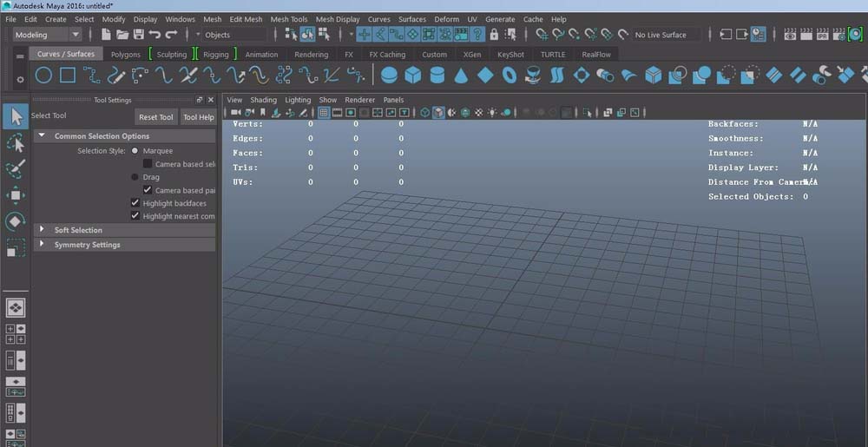Select the Rotate tool in the toolbox
The width and height of the screenshot is (868, 447).
[x=16, y=221]
